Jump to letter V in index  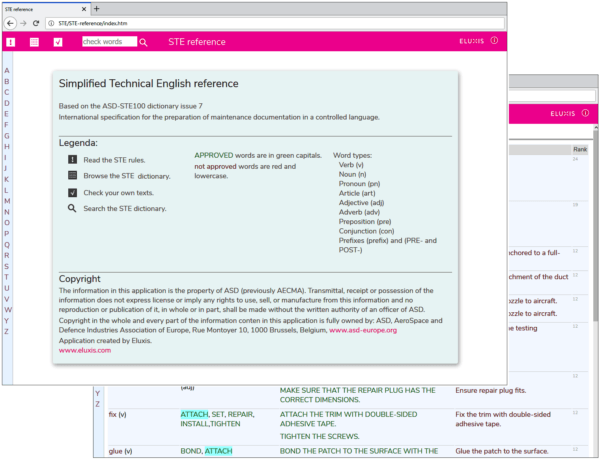pyautogui.click(x=7, y=299)
